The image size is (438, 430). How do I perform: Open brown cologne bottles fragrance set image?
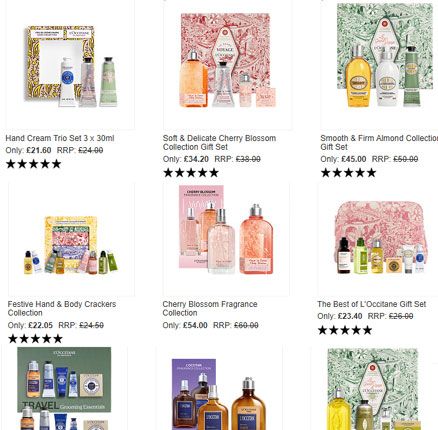[219, 388]
